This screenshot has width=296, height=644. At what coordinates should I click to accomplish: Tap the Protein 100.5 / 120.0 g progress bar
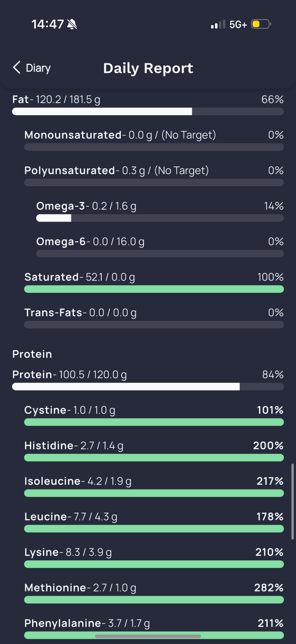148,387
